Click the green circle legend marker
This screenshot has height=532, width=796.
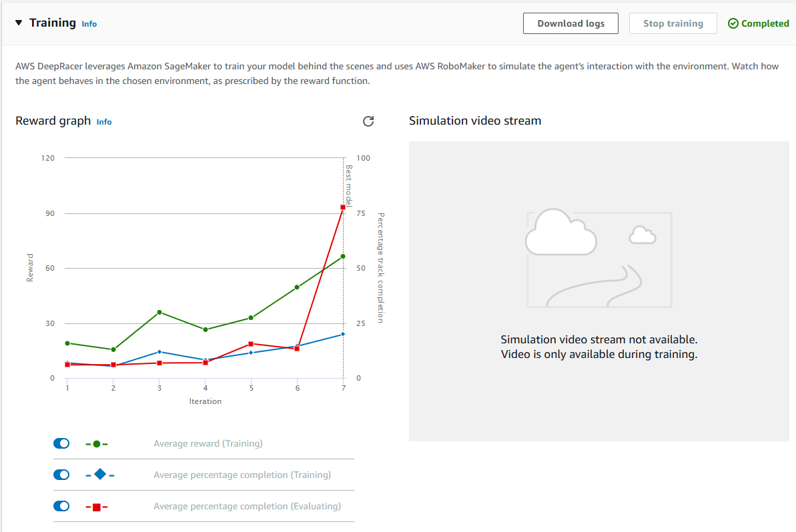(x=97, y=444)
